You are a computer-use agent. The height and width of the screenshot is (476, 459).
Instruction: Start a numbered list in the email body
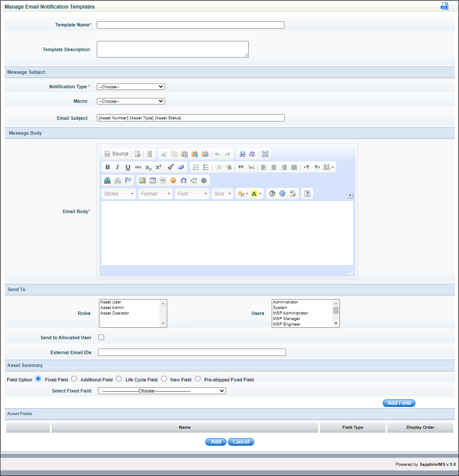[x=196, y=167]
